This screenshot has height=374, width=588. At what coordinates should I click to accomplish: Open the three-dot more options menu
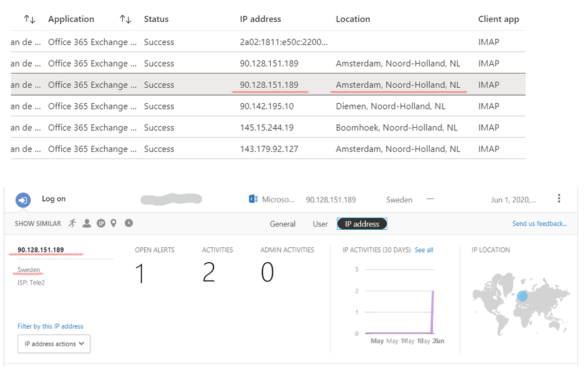coord(559,198)
